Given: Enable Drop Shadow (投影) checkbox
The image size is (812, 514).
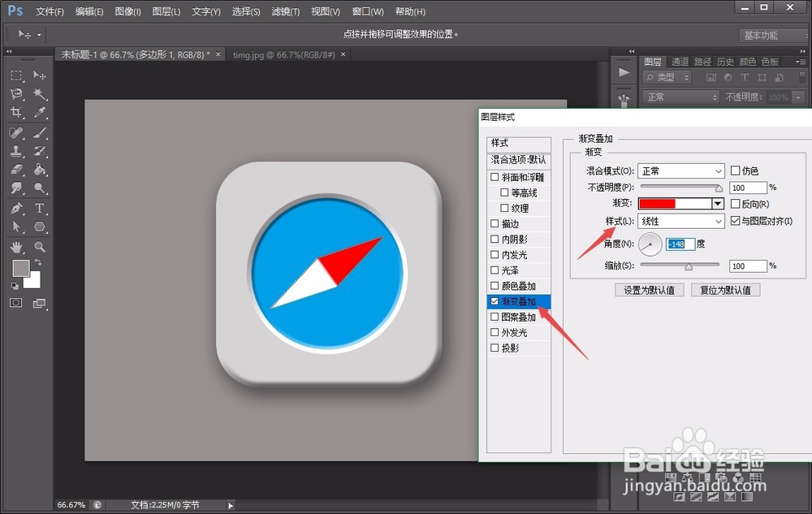Looking at the screenshot, I should pos(495,348).
